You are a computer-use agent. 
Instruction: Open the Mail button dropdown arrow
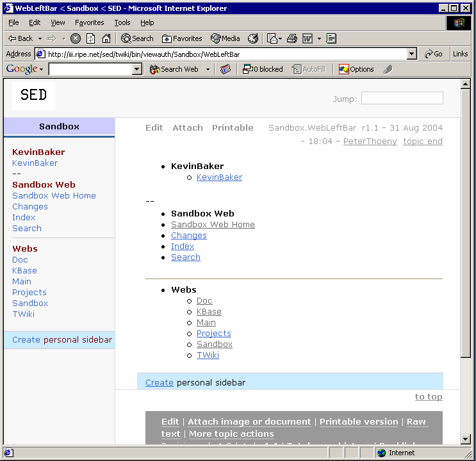click(x=281, y=38)
